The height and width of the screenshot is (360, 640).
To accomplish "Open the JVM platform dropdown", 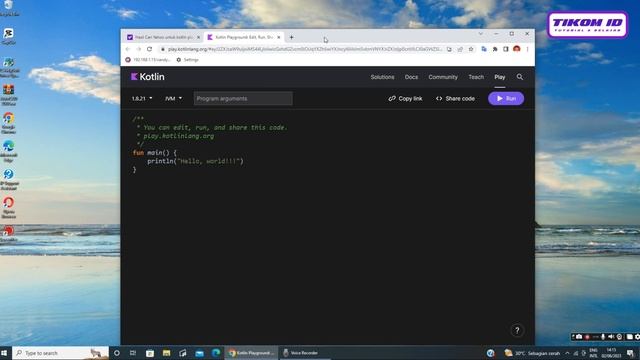I will (x=173, y=98).
